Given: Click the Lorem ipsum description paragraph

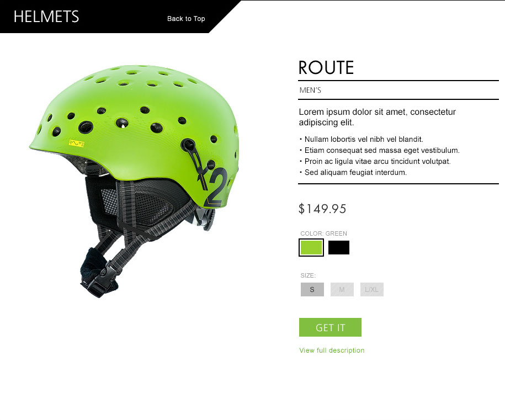Looking at the screenshot, I should point(377,117).
